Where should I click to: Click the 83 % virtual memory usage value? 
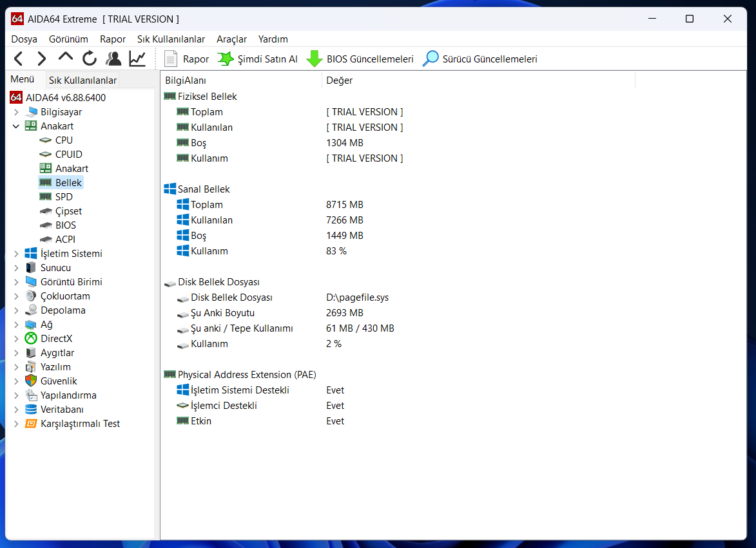pos(336,251)
